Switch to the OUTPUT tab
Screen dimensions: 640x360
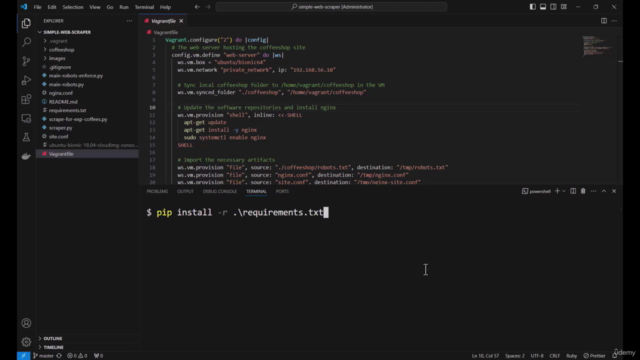(185, 191)
